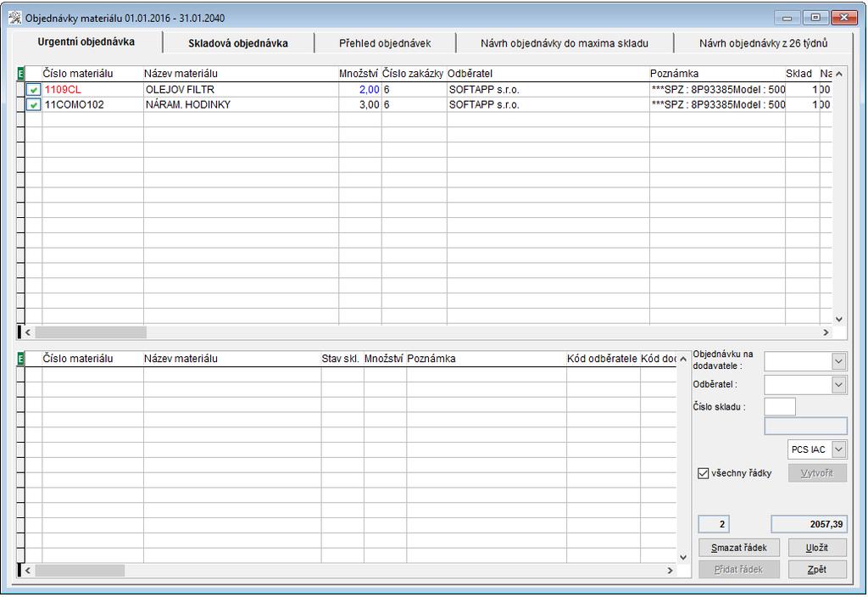The height and width of the screenshot is (597, 868).
Task: Click the 'Stav skl.' column header
Action: pyautogui.click(x=342, y=359)
